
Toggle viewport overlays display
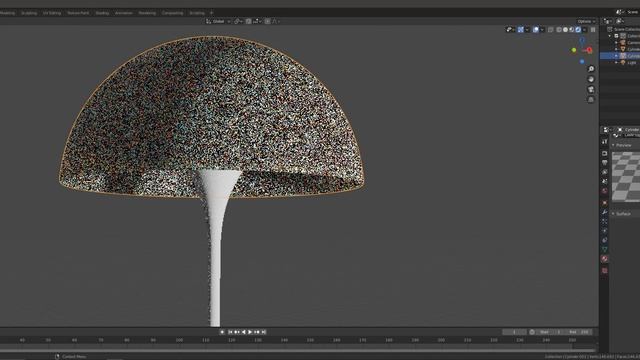pos(536,29)
